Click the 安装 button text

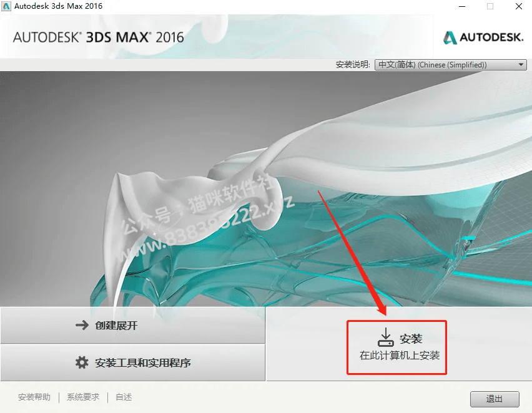coord(411,339)
